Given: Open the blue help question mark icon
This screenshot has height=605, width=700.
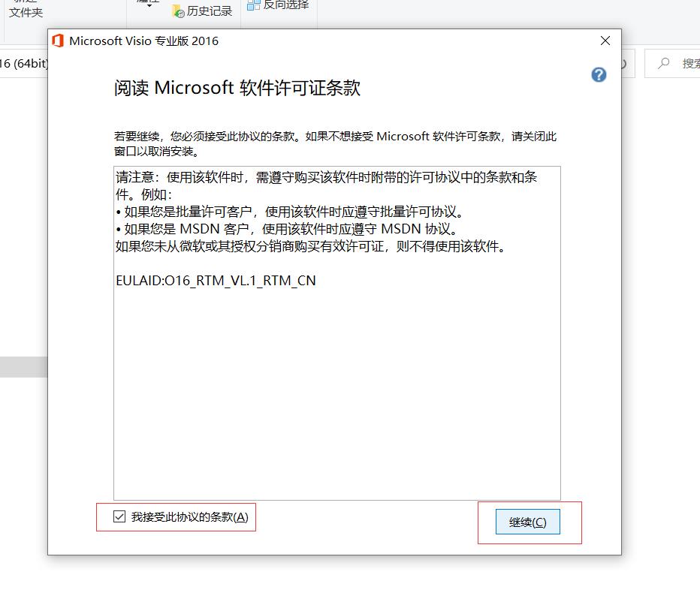Looking at the screenshot, I should coord(599,74).
